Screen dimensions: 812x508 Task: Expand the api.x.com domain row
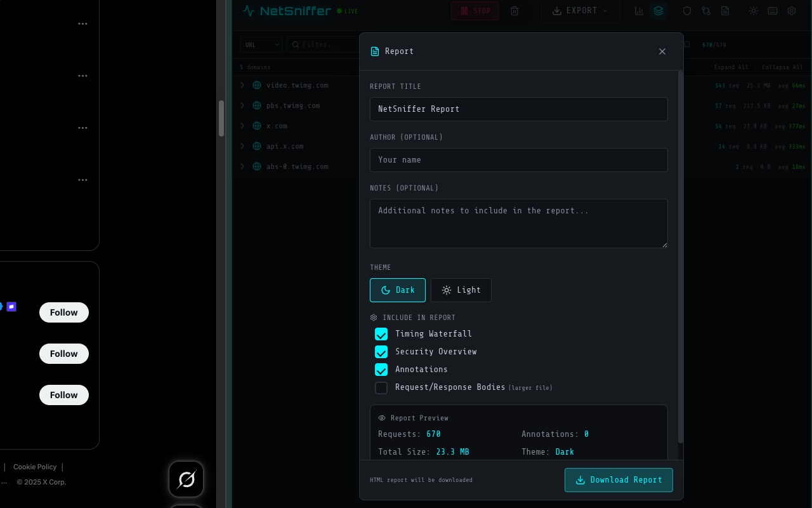(242, 146)
